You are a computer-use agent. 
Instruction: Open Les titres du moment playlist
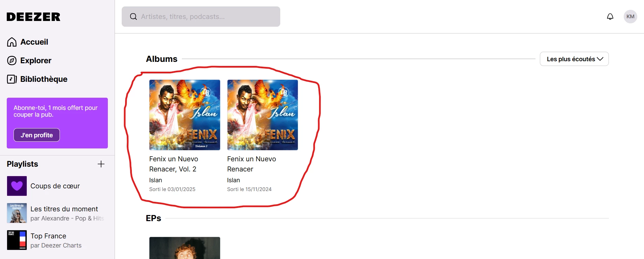click(64, 209)
